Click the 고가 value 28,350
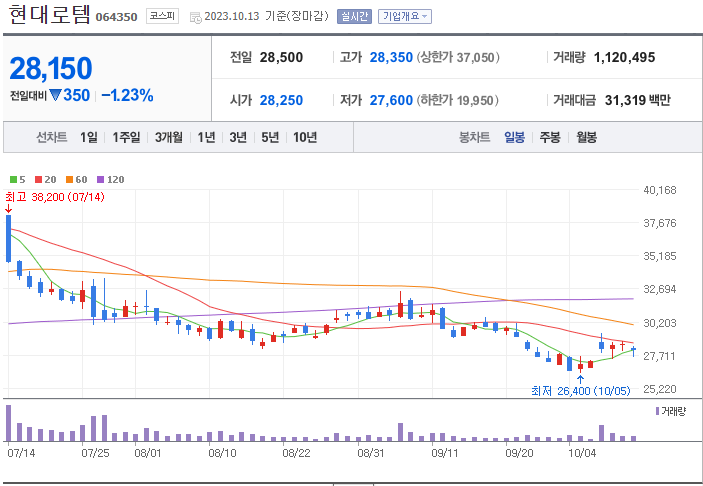 pyautogui.click(x=391, y=57)
